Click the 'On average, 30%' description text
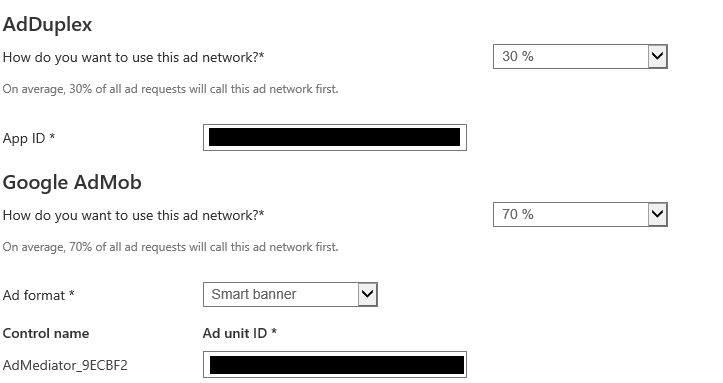723x383 pixels. (170, 89)
